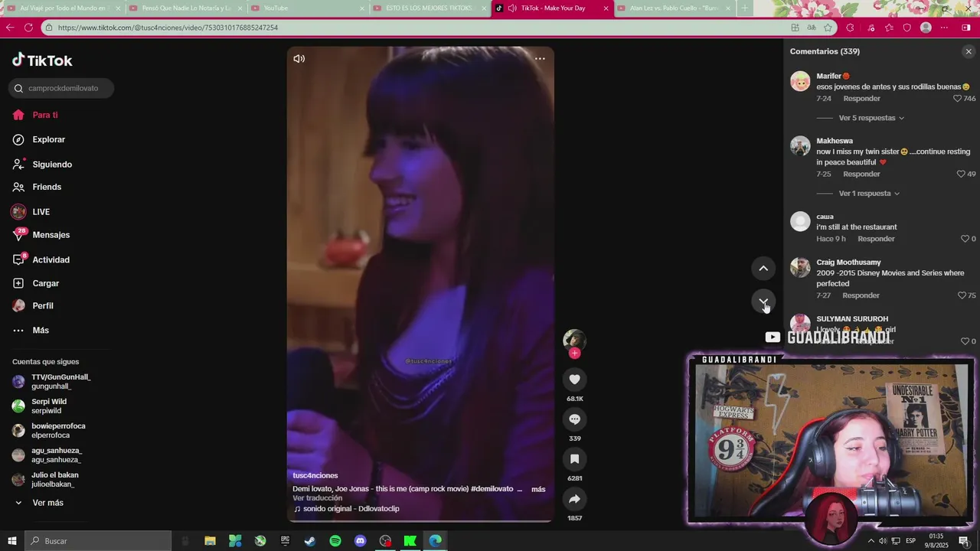The image size is (980, 551).
Task: Open Discord from taskbar
Action: [x=361, y=541]
